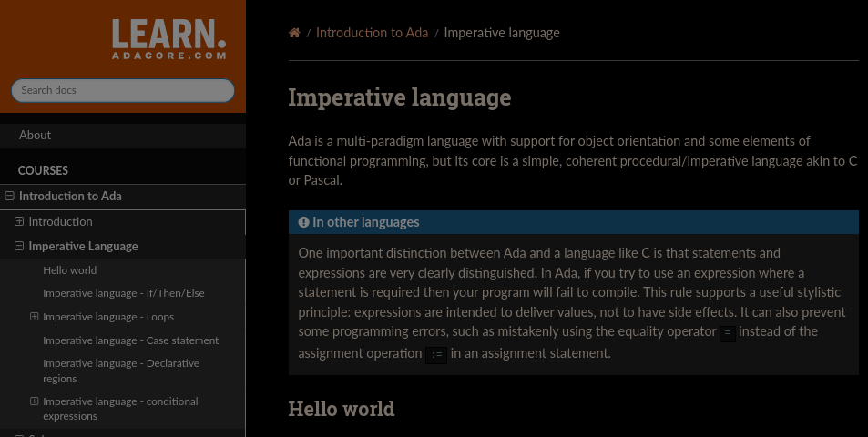Image resolution: width=868 pixels, height=437 pixels.
Task: Expand the conditional expressions subsection
Action: tap(35, 401)
